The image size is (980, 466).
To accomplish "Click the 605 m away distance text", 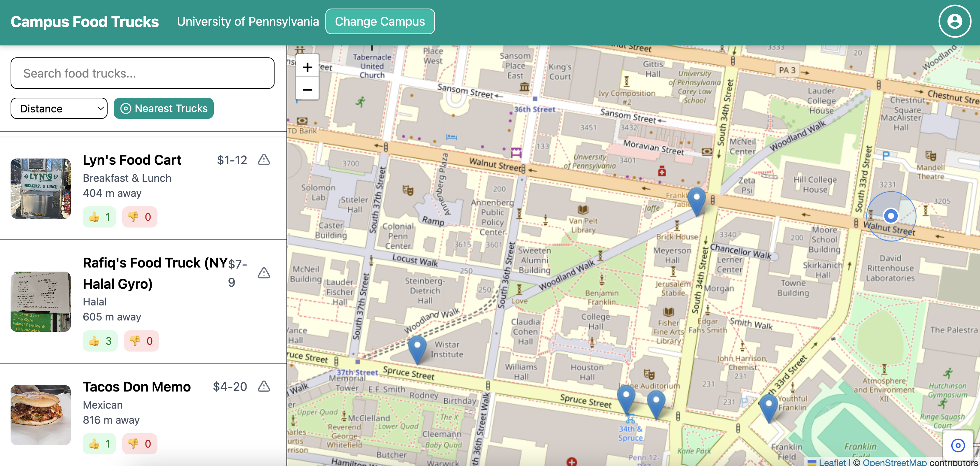I will [112, 317].
